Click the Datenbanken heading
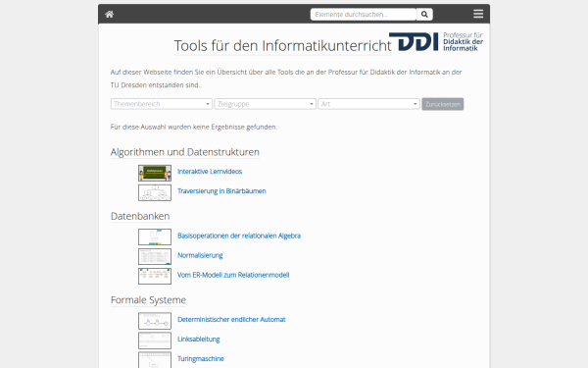The image size is (588, 368). pos(140,216)
